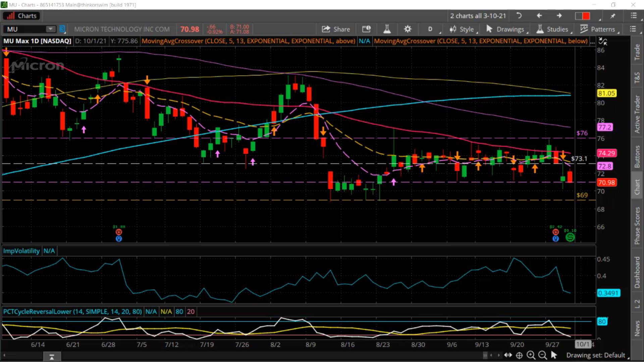Click the $76 price level label

point(582,133)
